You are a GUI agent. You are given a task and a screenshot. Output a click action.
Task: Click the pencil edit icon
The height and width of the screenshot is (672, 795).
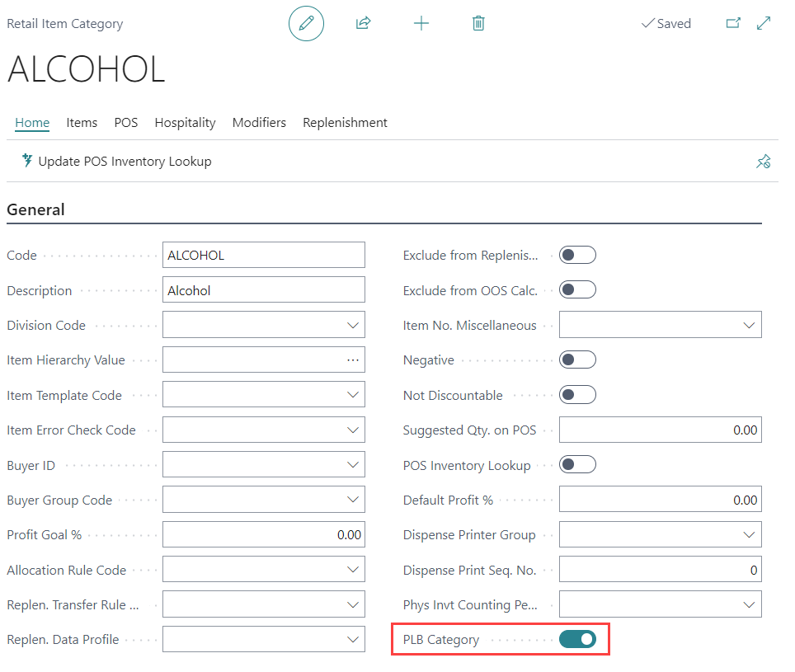(306, 24)
